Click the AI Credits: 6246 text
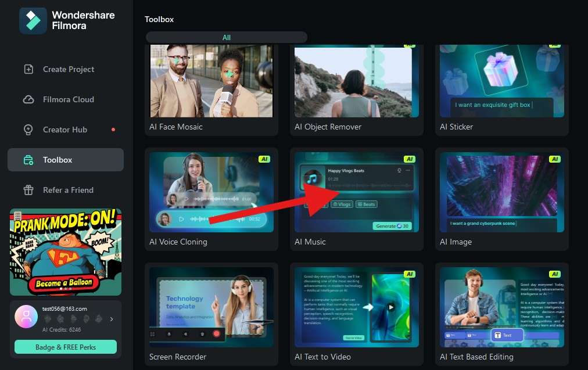 [62, 330]
